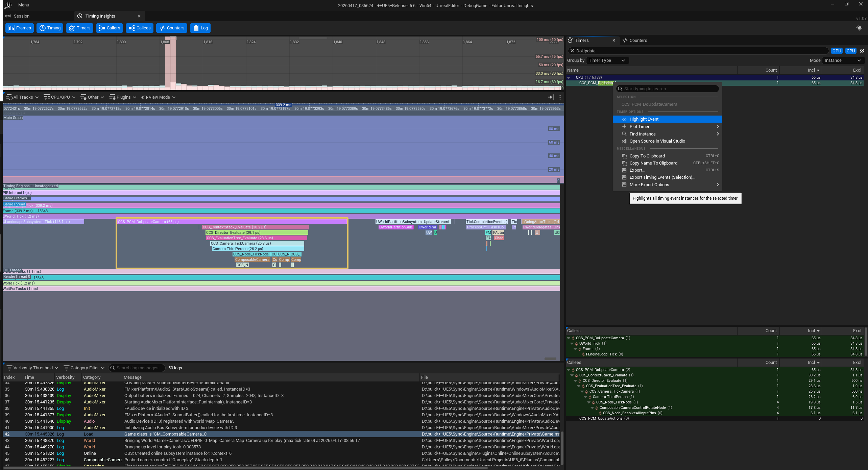Viewport: 868px width, 470px height.
Task: Toggle the Frames panel button
Action: point(20,28)
